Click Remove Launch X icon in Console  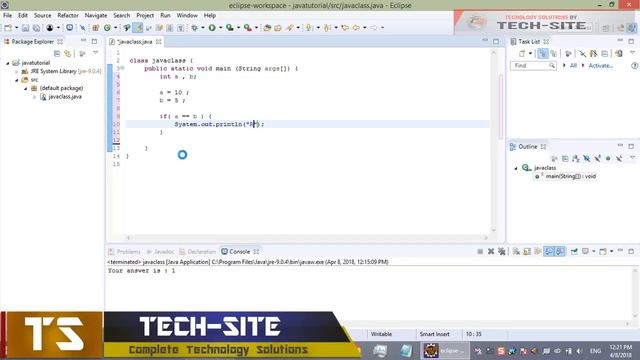click(491, 251)
